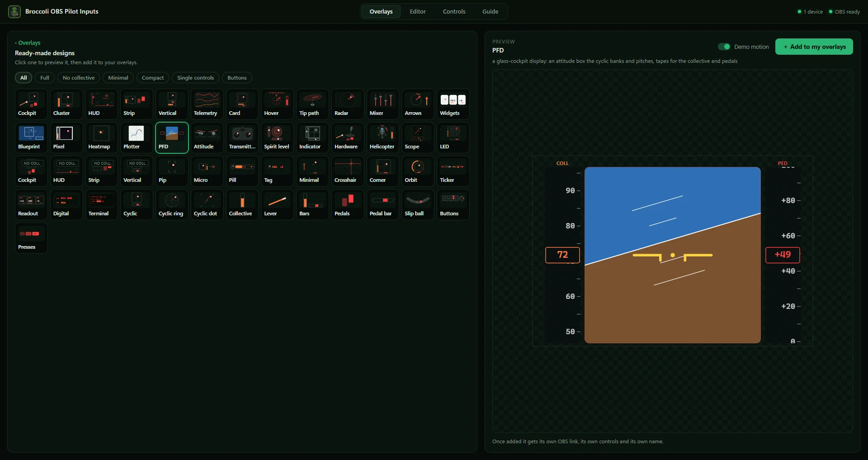Image resolution: width=868 pixels, height=460 pixels.
Task: Preview the Transmitter design card
Action: [x=242, y=138]
